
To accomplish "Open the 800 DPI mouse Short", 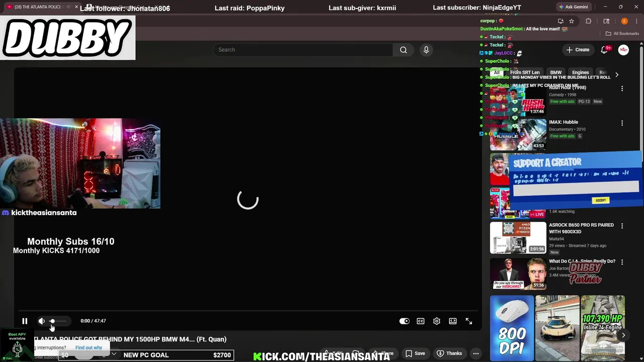I will click(512, 328).
